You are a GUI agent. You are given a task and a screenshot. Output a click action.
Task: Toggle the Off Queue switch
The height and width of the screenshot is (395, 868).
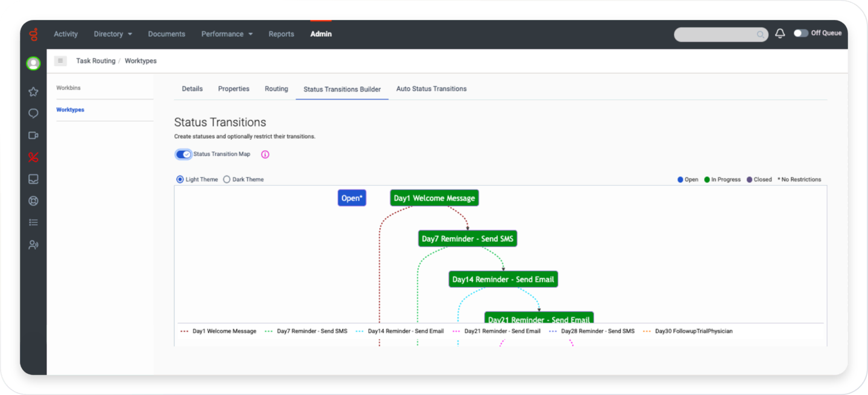pyautogui.click(x=800, y=33)
